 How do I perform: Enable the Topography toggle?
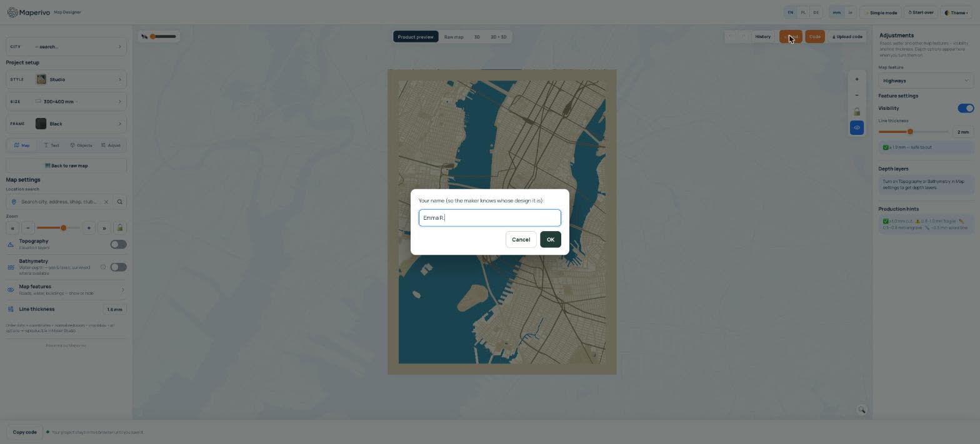[118, 244]
